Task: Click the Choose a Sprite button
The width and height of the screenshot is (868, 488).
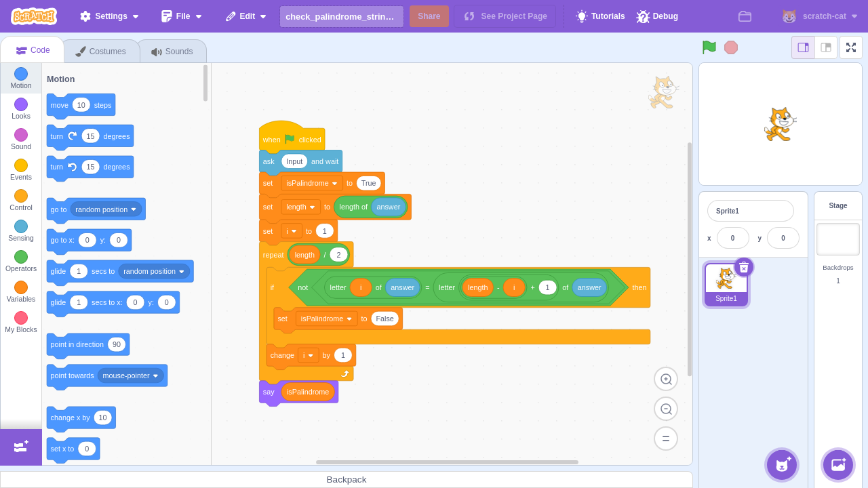Action: pos(782,465)
